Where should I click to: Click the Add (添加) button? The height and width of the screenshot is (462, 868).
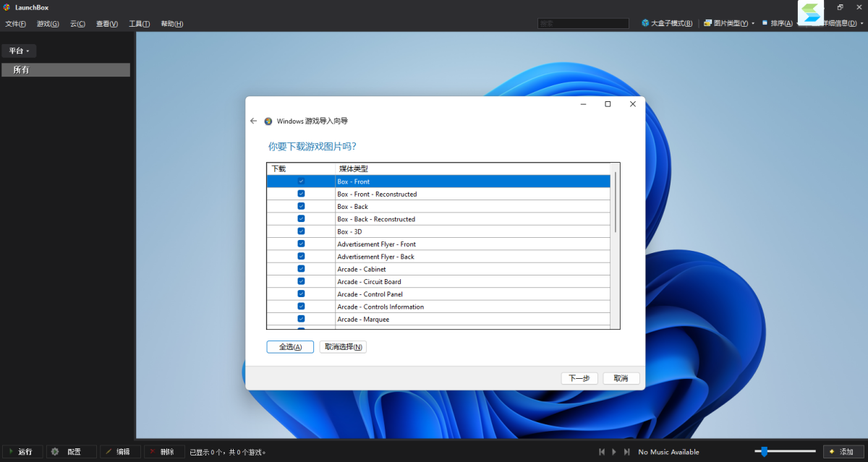[843, 452]
